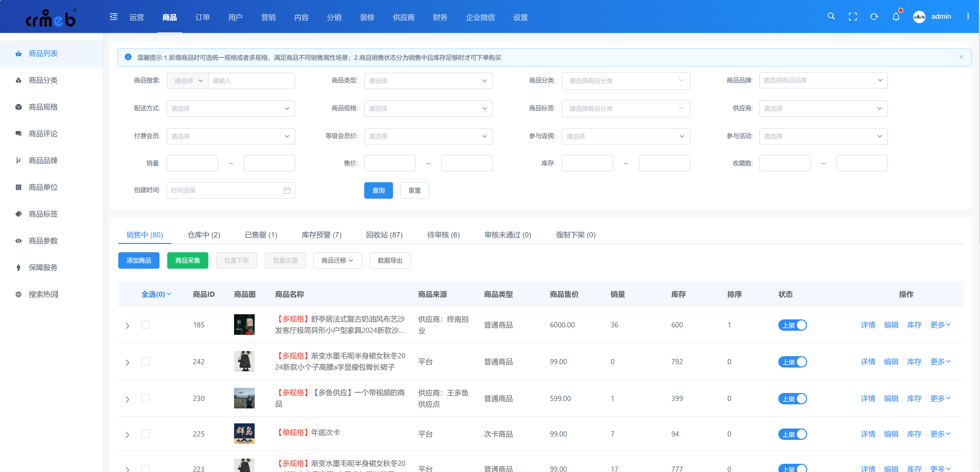This screenshot has width=980, height=472.
Task: Click the 查询 button
Action: pyautogui.click(x=378, y=190)
